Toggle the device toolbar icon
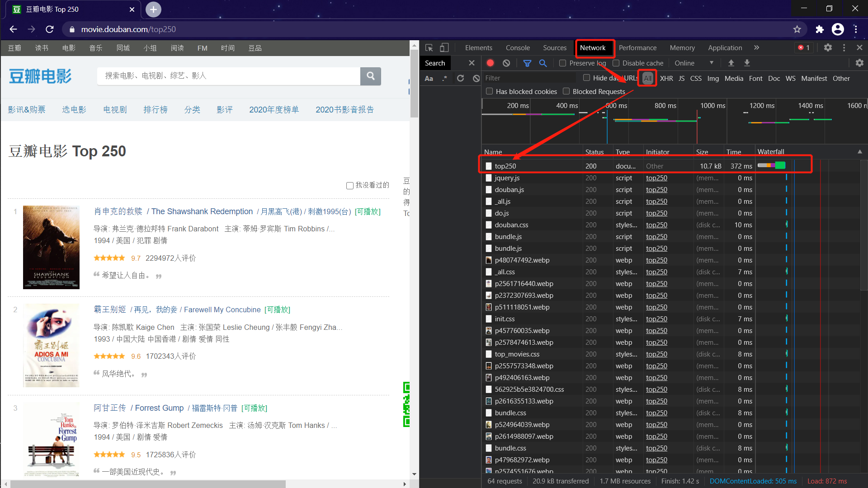This screenshot has width=868, height=488. (444, 47)
